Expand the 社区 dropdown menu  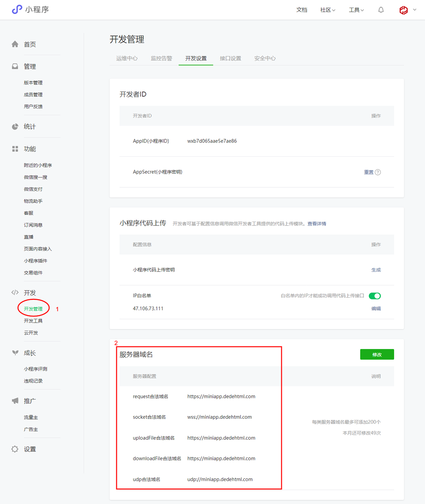coord(328,10)
